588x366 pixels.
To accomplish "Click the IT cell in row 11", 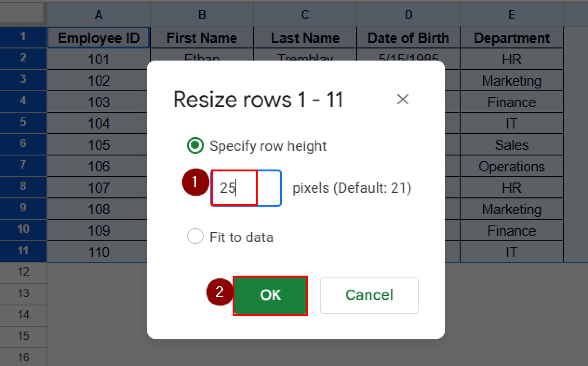I will click(x=512, y=252).
